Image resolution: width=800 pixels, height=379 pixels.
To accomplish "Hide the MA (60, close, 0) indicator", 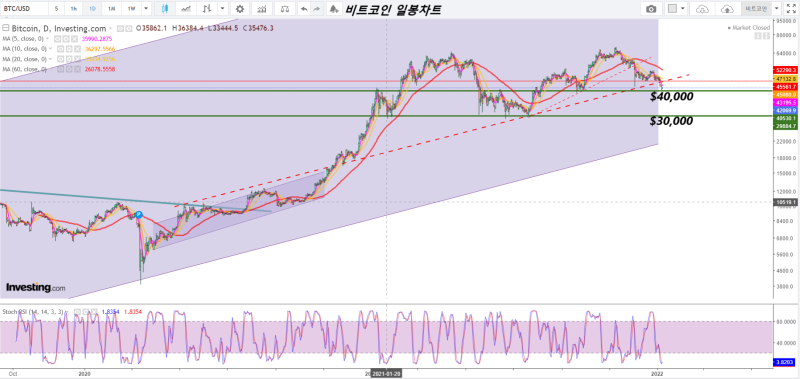I will pos(60,69).
